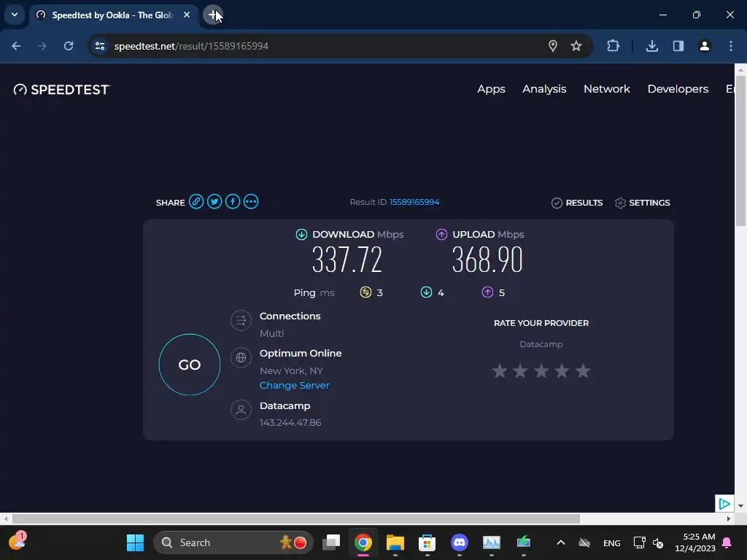Open Microsoft Store from taskbar

pos(427,542)
